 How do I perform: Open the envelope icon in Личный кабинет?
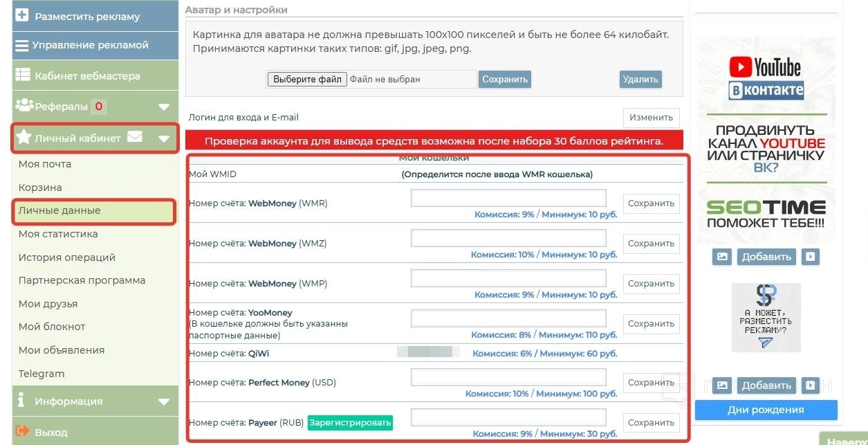pos(135,137)
